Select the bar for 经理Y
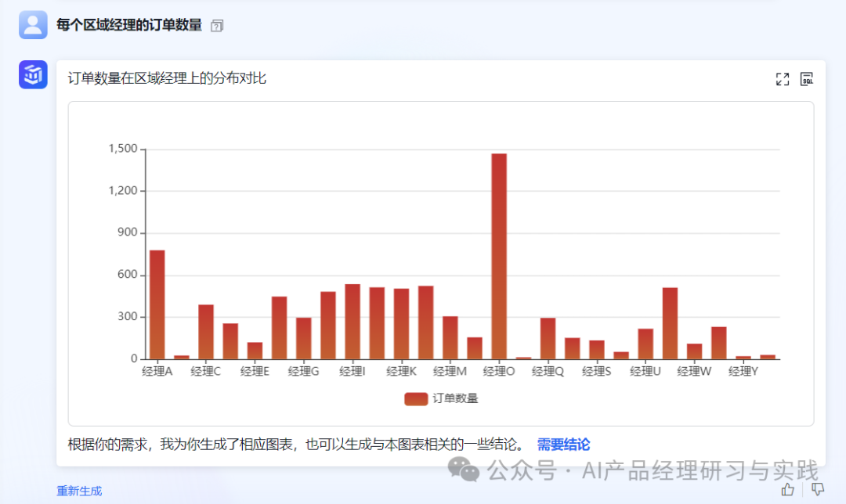Screen dimensions: 846x504 point(743,358)
